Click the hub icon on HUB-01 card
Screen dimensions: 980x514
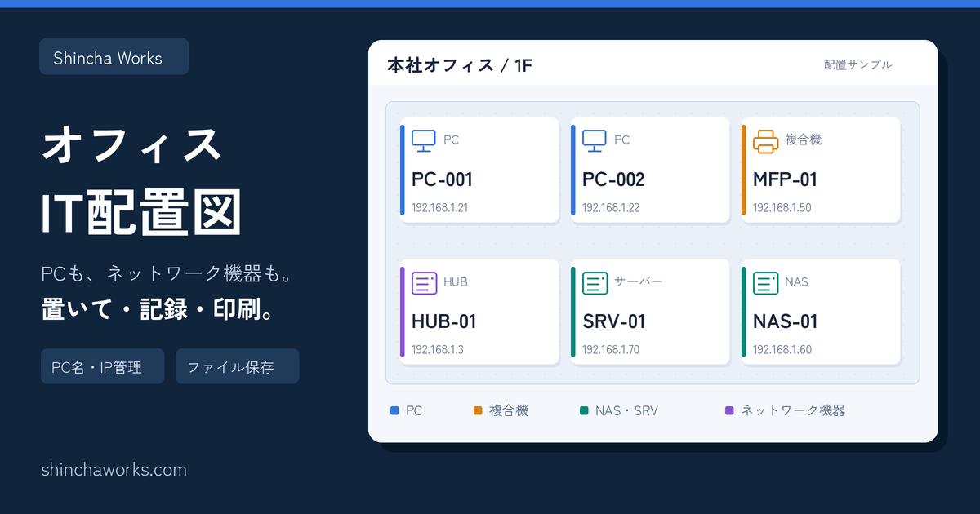424,282
